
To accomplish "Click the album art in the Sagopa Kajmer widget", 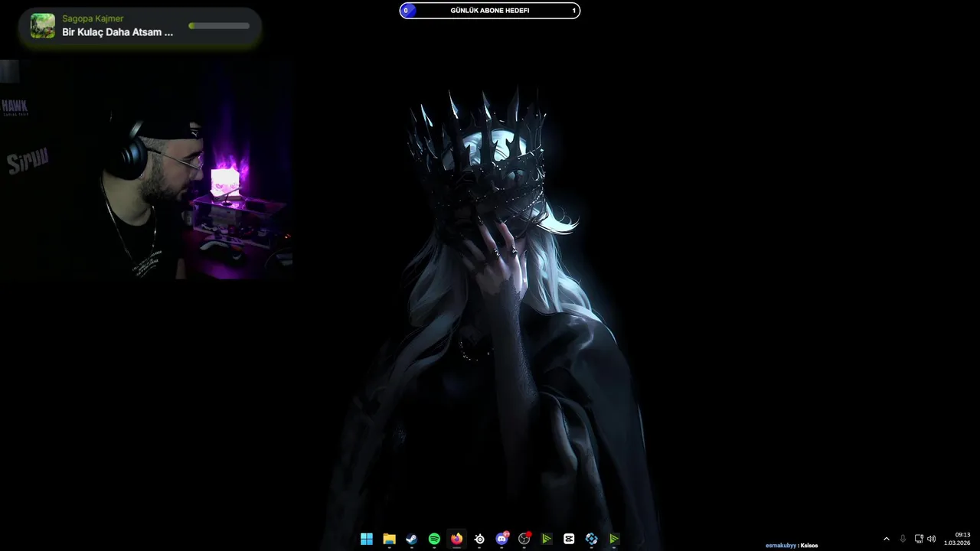I will tap(43, 26).
